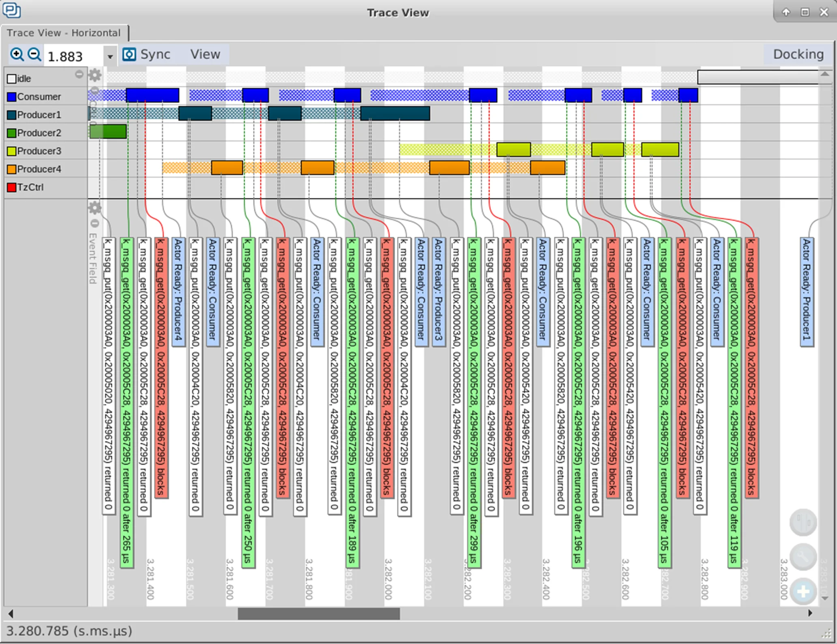This screenshot has height=644, width=837.
Task: Select Trace View - Horizontal tab
Action: pos(64,33)
